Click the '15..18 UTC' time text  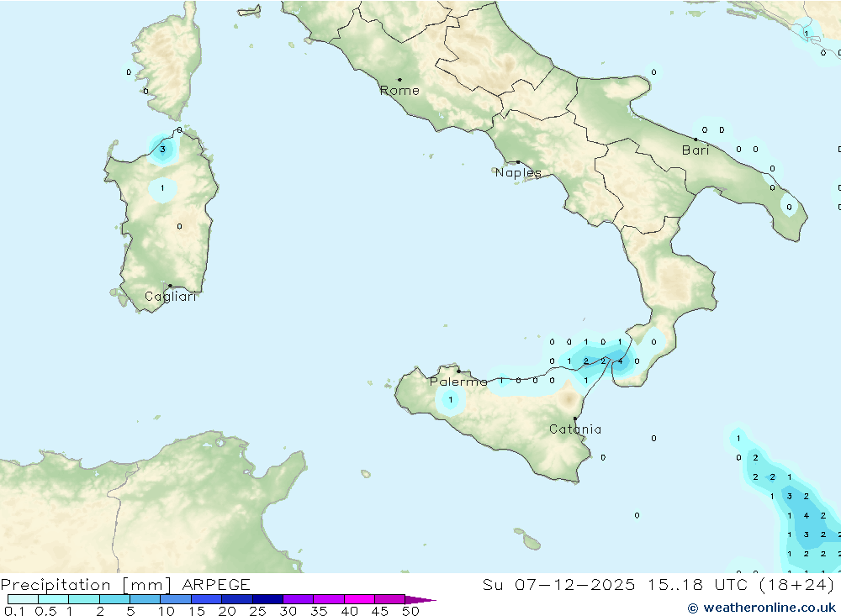699,584
